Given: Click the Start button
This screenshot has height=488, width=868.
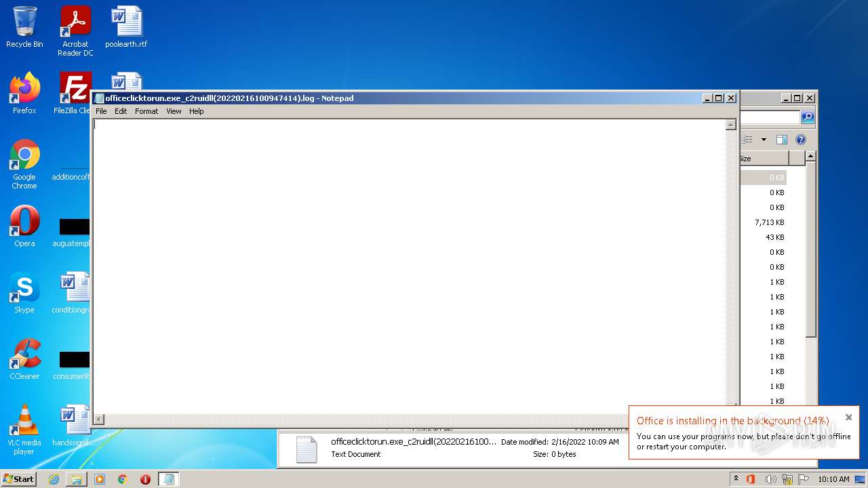Looking at the screenshot, I should click(18, 479).
